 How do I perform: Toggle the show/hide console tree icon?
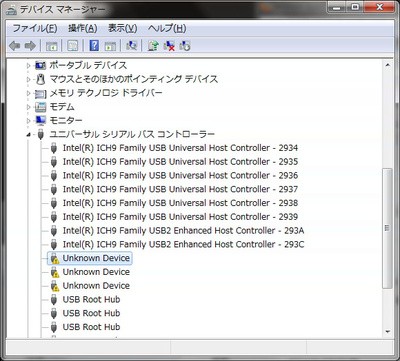(x=52, y=46)
